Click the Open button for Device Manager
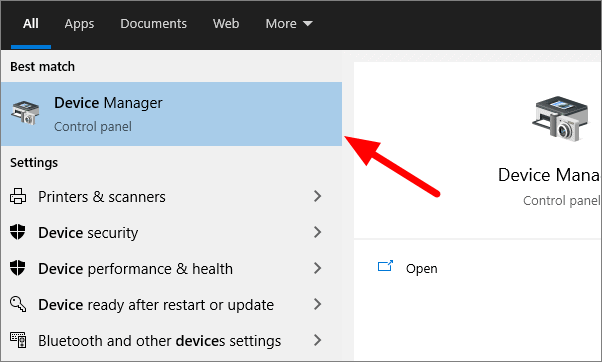 pos(407,268)
